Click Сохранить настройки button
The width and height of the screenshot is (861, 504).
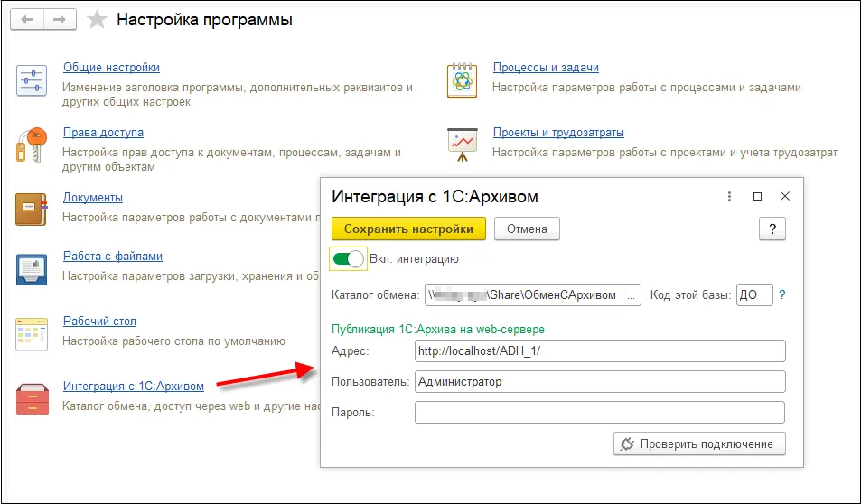tap(408, 229)
